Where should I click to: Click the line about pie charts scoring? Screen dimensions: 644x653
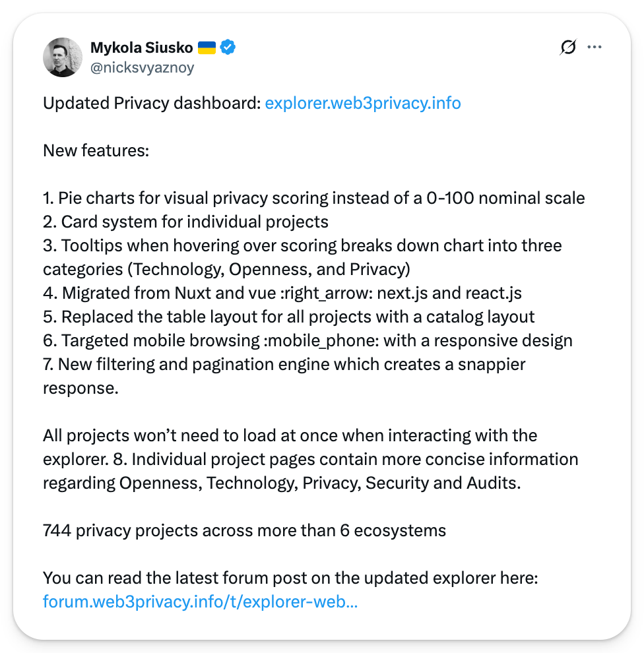[x=314, y=198]
